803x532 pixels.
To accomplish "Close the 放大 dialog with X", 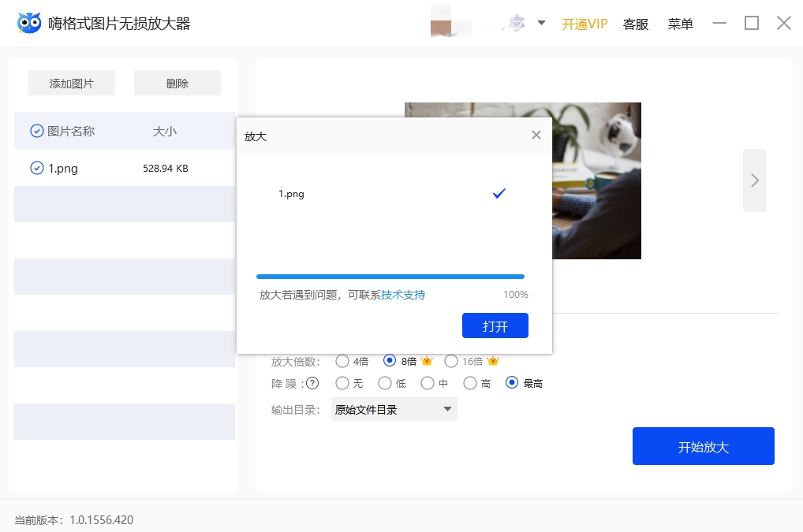I will [x=536, y=135].
